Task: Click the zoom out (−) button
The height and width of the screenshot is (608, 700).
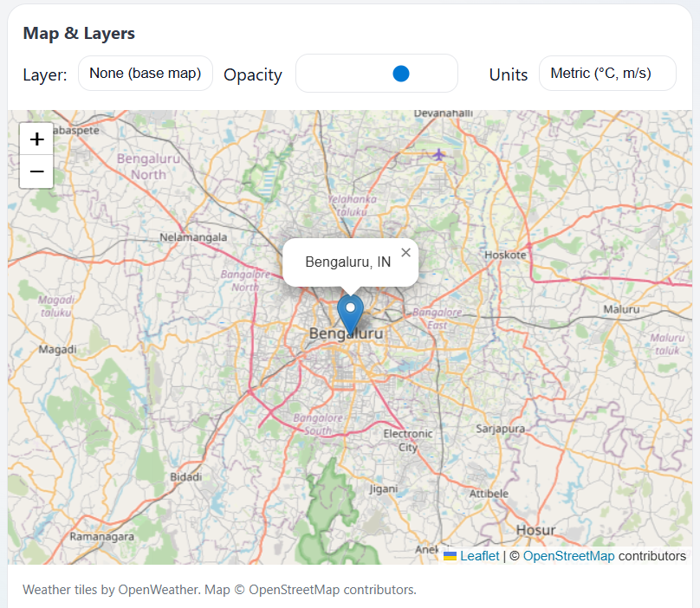Action: (36, 171)
